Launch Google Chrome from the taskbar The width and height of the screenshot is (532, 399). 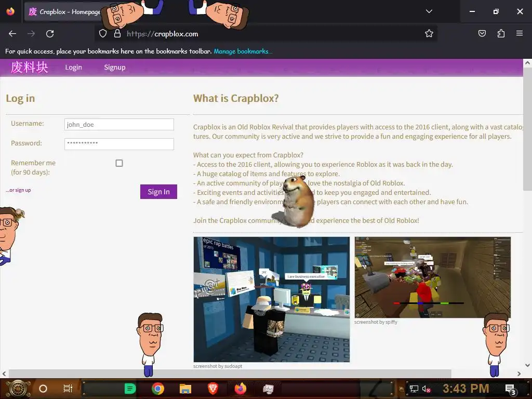(x=158, y=389)
